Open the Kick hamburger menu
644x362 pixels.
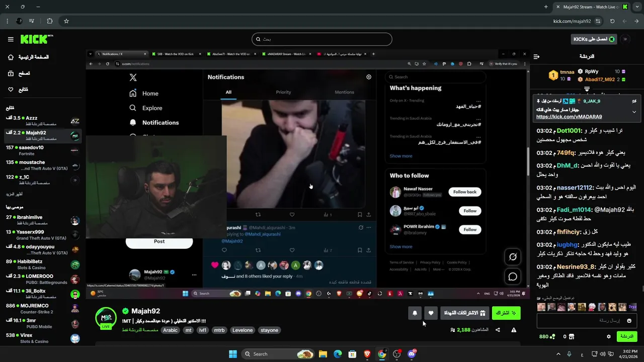click(x=11, y=39)
